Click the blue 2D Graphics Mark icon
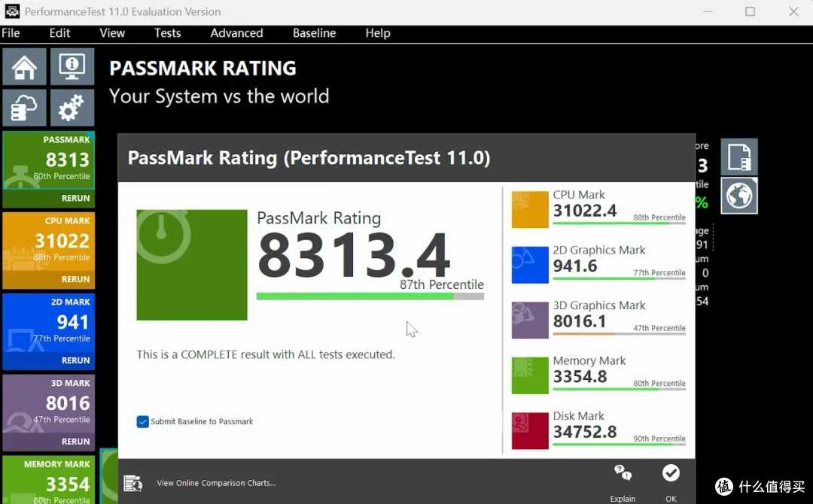This screenshot has height=504, width=813. click(530, 265)
